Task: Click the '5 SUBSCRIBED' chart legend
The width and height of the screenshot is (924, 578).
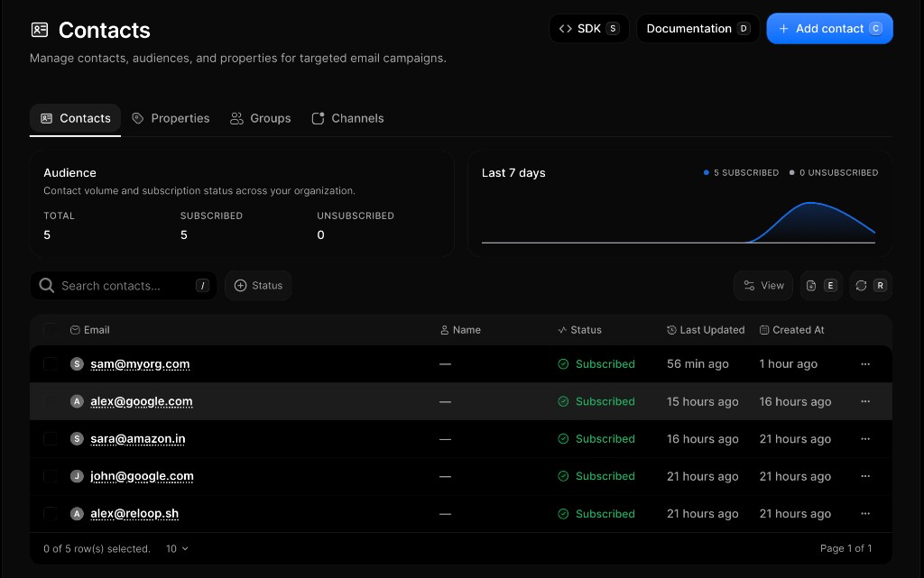Action: coord(741,172)
